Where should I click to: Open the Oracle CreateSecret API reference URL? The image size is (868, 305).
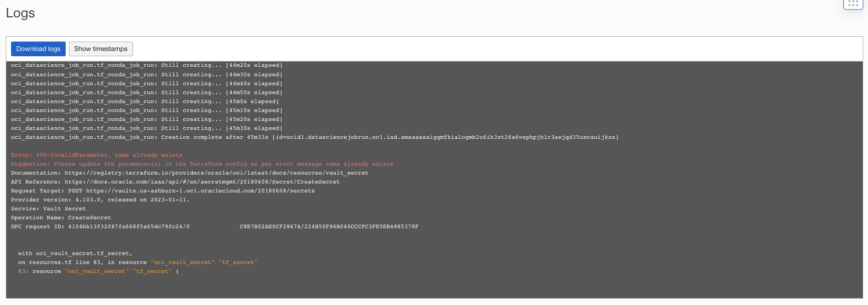point(202,182)
